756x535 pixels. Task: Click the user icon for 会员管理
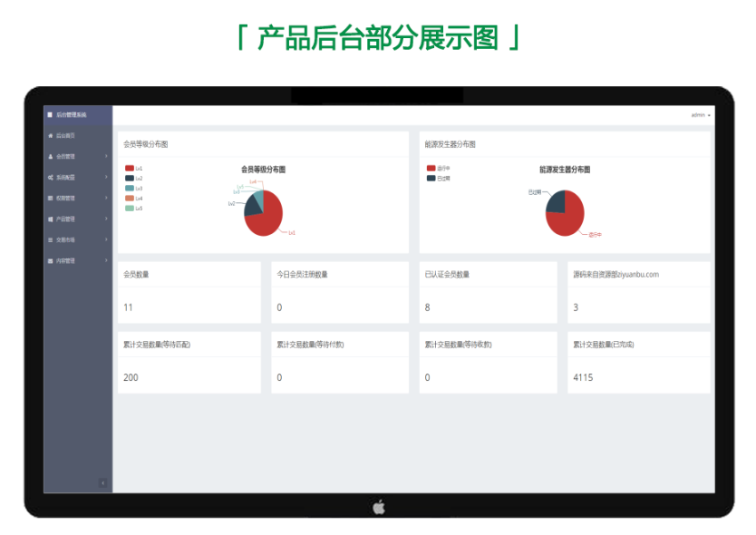pyautogui.click(x=51, y=156)
